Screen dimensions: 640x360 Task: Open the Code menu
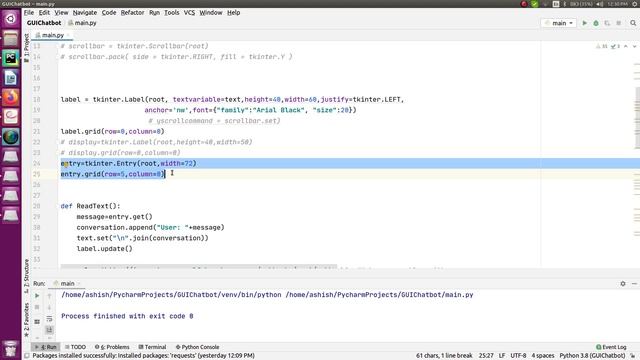point(109,13)
